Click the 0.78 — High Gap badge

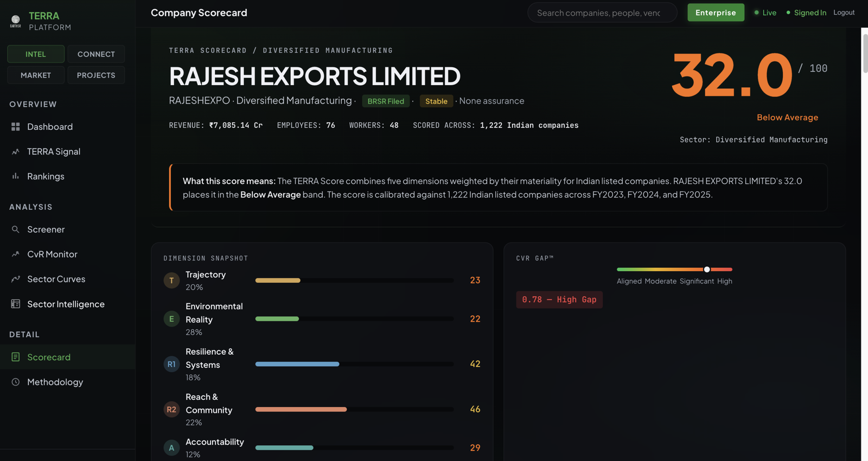(x=559, y=299)
